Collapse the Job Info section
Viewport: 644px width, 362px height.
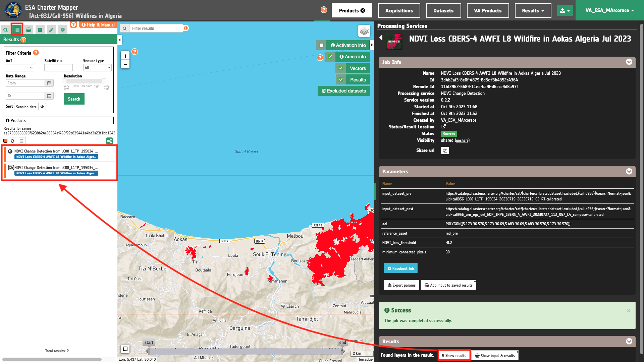pos(629,62)
